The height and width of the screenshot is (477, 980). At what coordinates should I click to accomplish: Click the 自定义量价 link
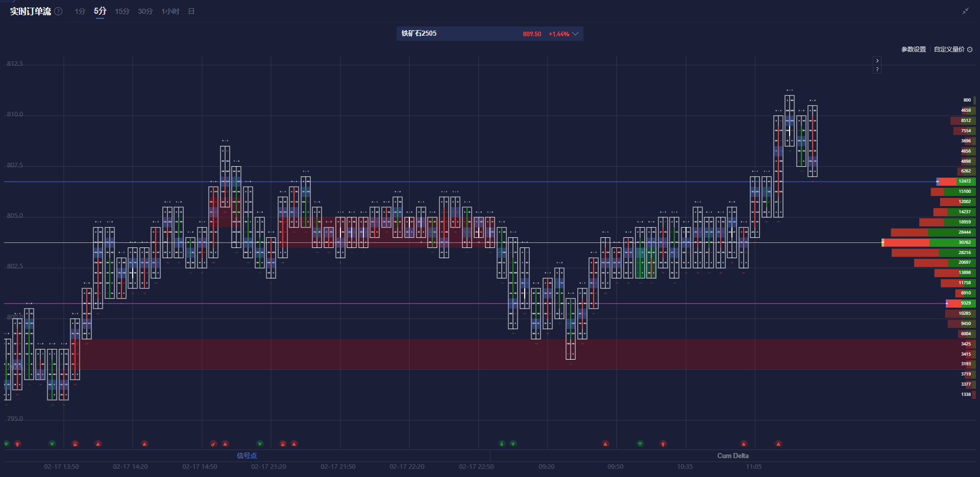tap(949, 49)
